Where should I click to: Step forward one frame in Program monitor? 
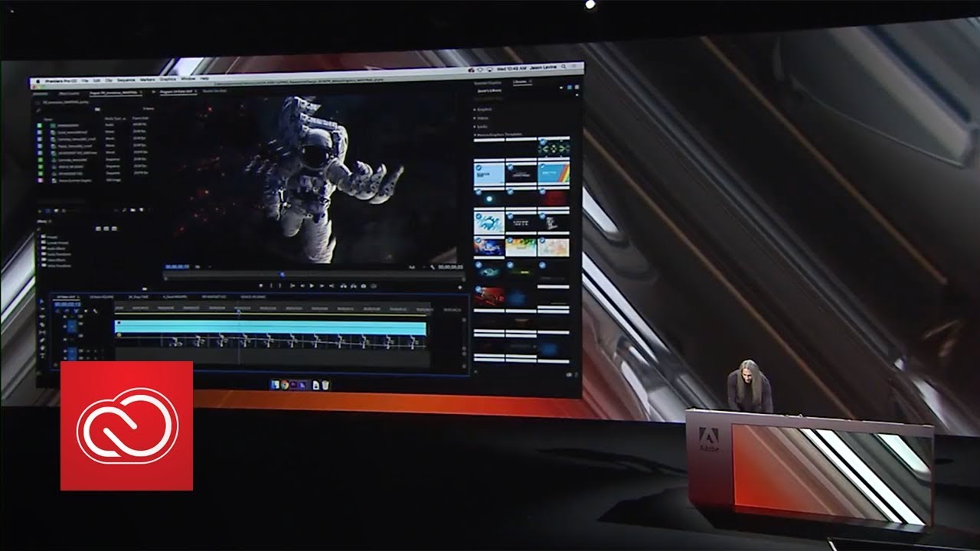click(322, 285)
